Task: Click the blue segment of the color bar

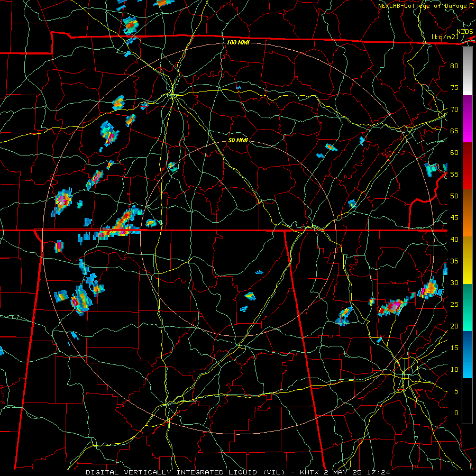Action: 467,354
